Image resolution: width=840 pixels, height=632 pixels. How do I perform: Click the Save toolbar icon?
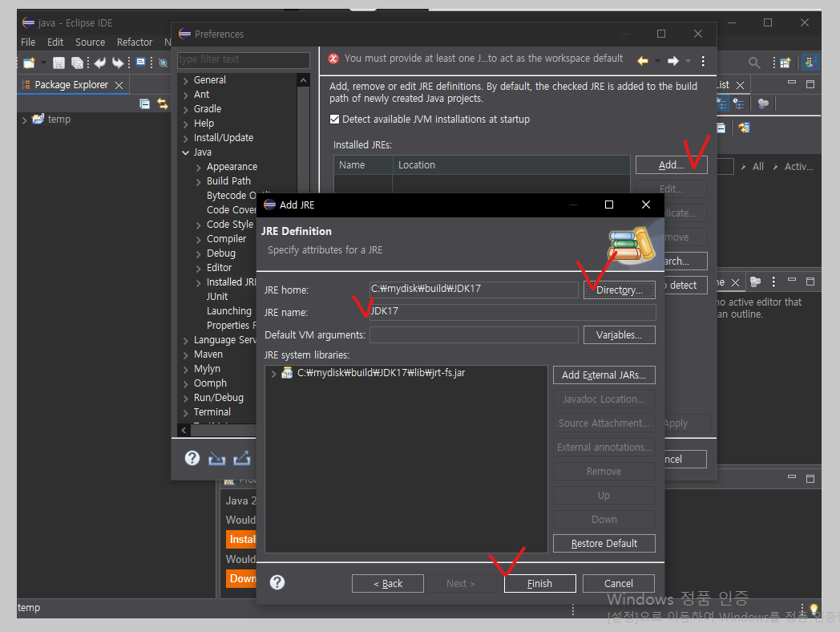pyautogui.click(x=59, y=63)
